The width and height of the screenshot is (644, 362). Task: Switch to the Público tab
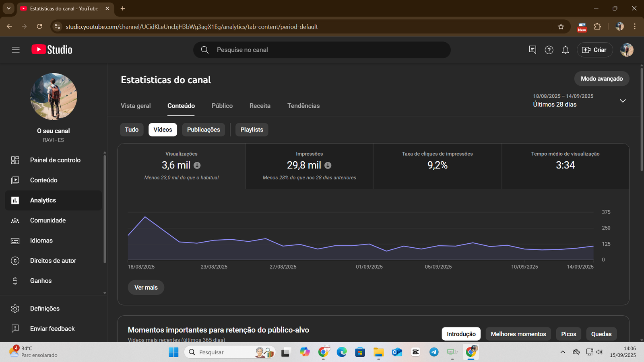point(222,106)
